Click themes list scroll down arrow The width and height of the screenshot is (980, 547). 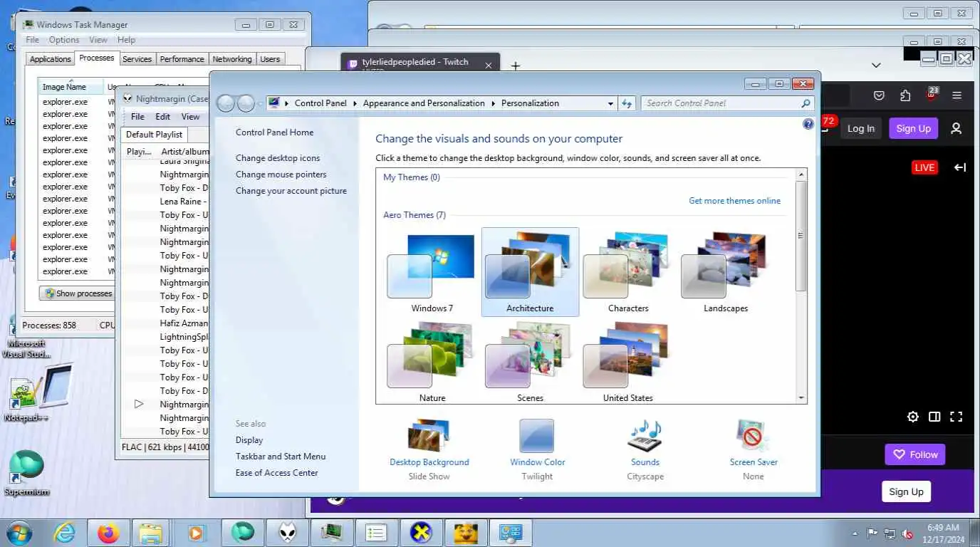click(801, 398)
